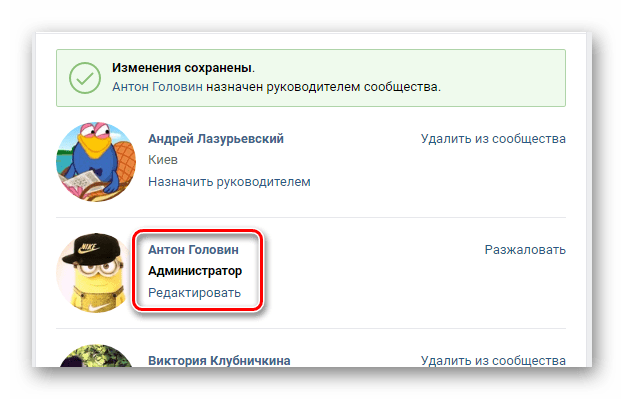Click the divider line below Андрей's row
Viewport: 624px width, 399px height.
click(x=311, y=218)
